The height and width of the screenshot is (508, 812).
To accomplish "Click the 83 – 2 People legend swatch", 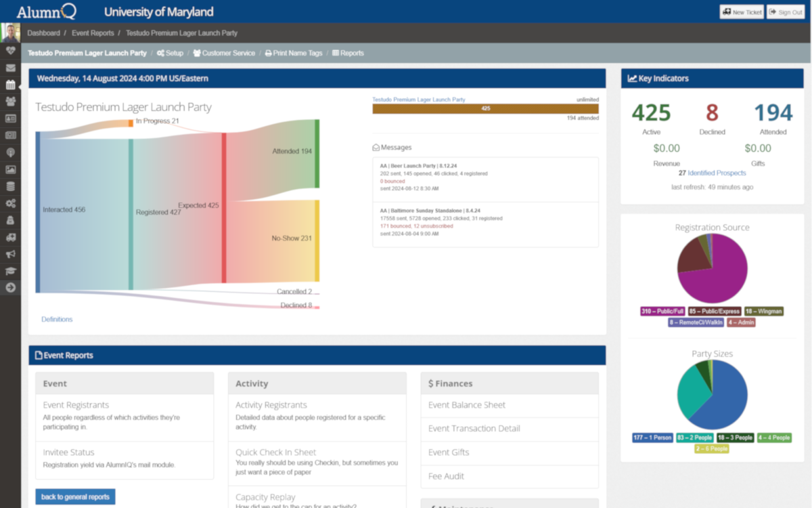I will [694, 438].
